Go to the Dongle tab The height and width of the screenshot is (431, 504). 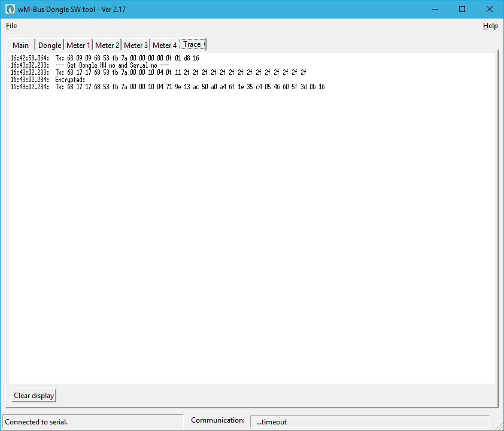[x=50, y=45]
